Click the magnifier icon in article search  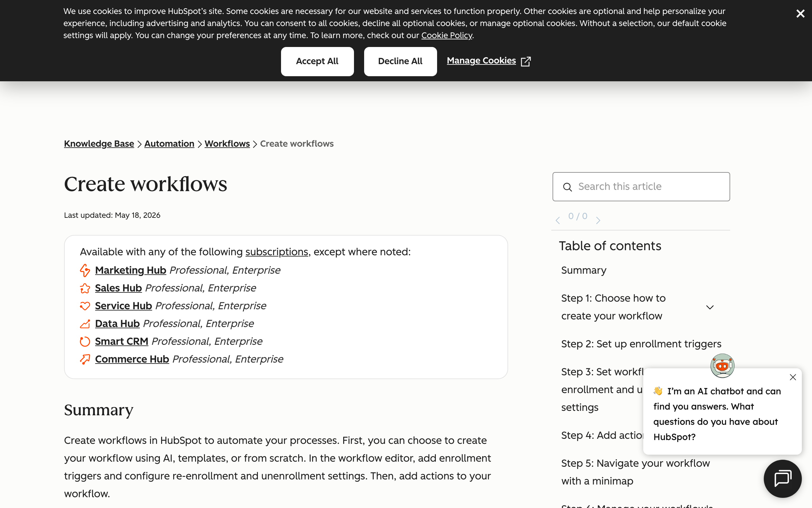point(567,187)
